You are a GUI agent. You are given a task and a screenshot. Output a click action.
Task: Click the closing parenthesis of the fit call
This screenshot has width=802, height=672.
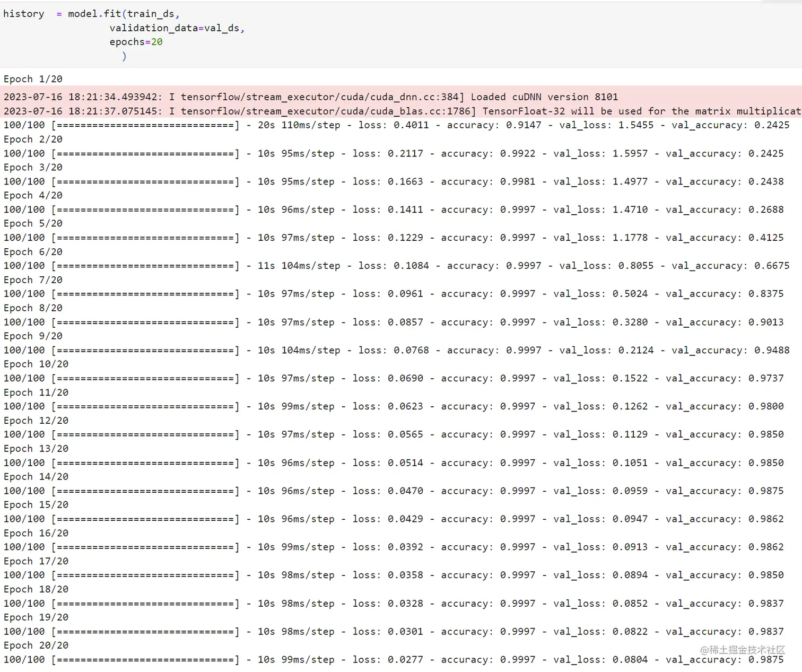coord(124,56)
